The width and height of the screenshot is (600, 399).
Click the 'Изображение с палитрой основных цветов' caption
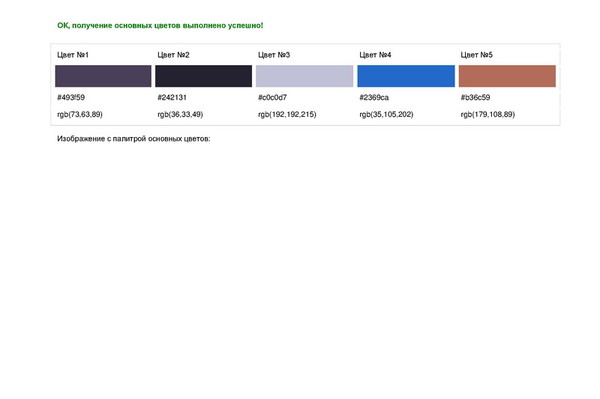(134, 138)
